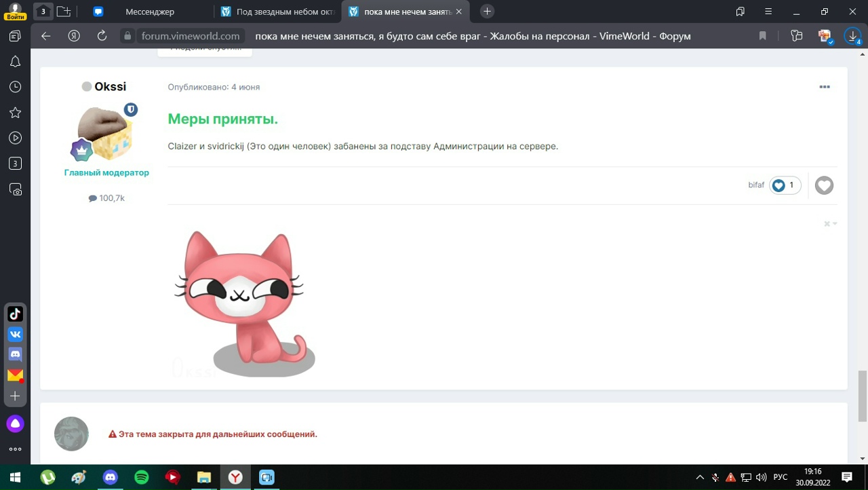
Task: Show browsing history clock icon
Action: point(15,87)
